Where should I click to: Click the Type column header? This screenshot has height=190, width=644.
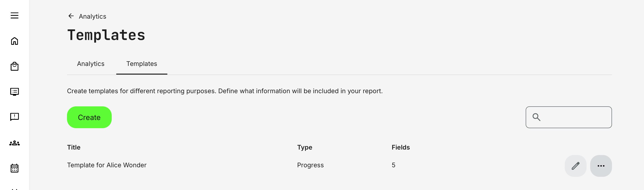click(304, 147)
